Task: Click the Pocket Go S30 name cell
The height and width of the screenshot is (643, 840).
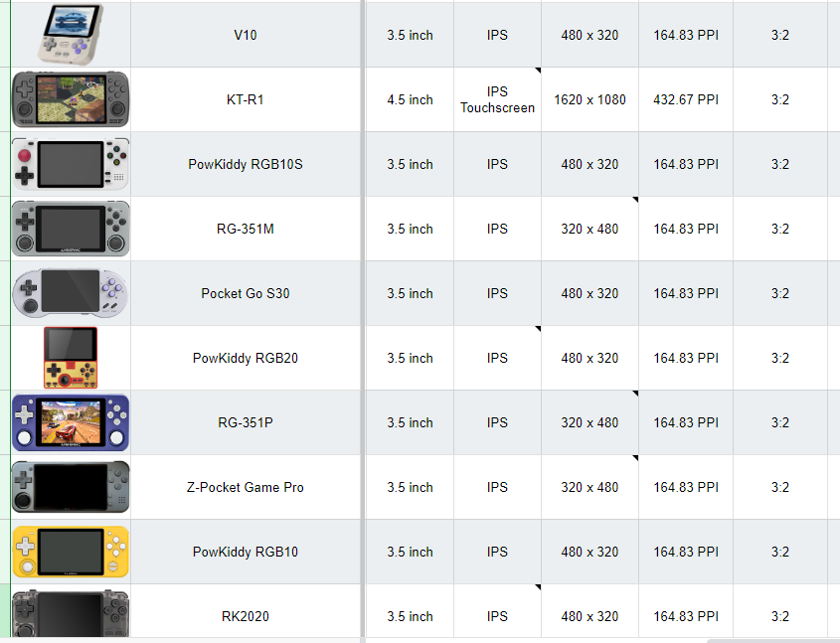Action: click(x=246, y=293)
